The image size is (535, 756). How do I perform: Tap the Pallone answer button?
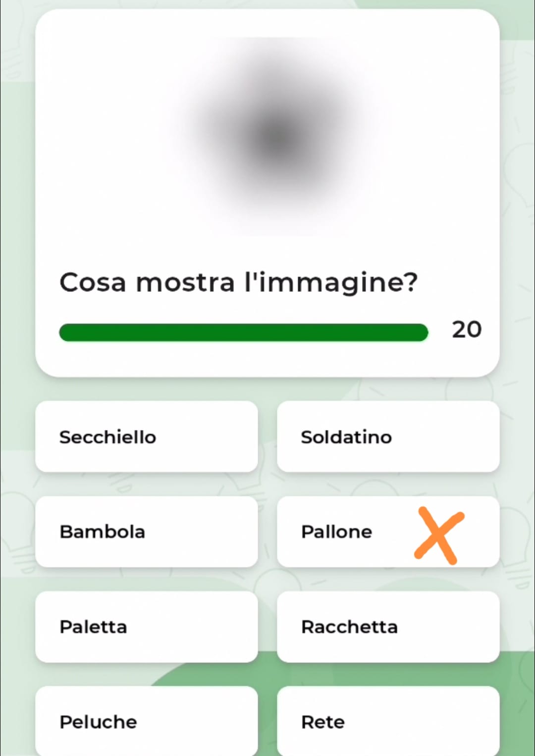[x=347, y=532]
